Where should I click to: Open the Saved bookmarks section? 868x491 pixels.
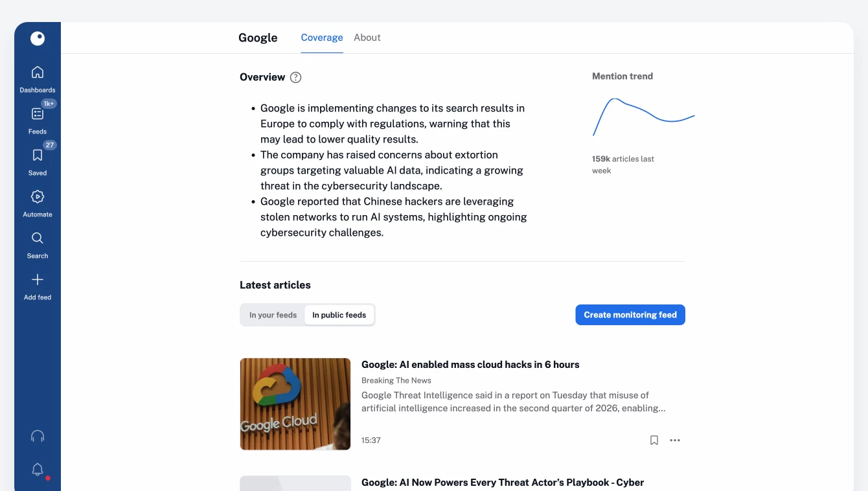tap(38, 155)
